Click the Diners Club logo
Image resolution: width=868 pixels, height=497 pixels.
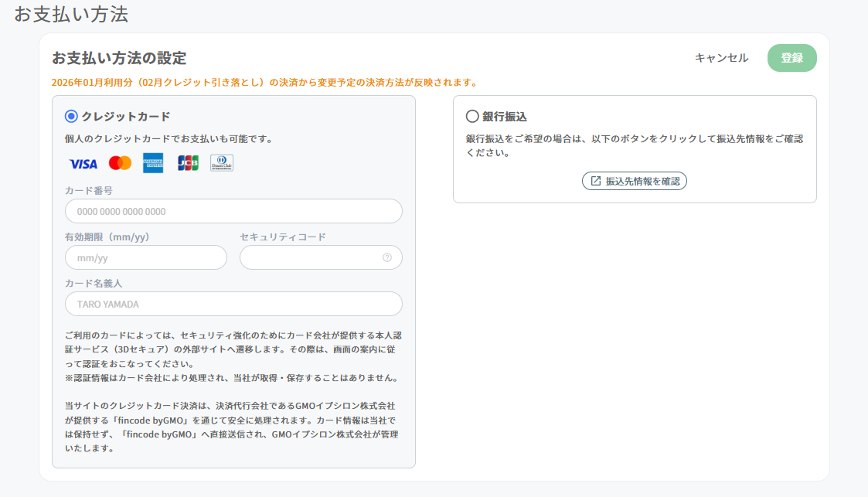[222, 163]
